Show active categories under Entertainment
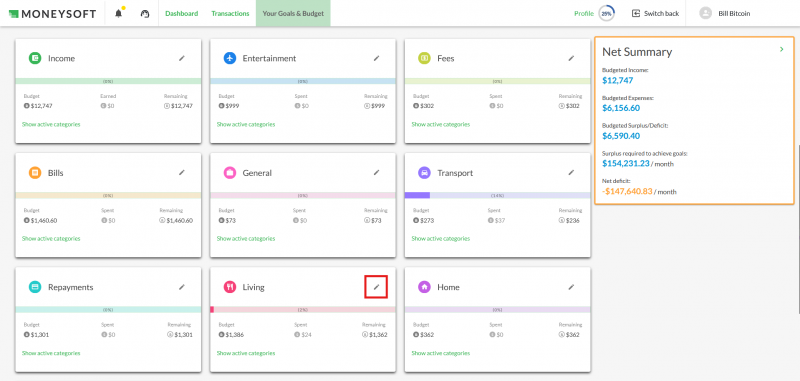This screenshot has width=800, height=381. (x=246, y=124)
